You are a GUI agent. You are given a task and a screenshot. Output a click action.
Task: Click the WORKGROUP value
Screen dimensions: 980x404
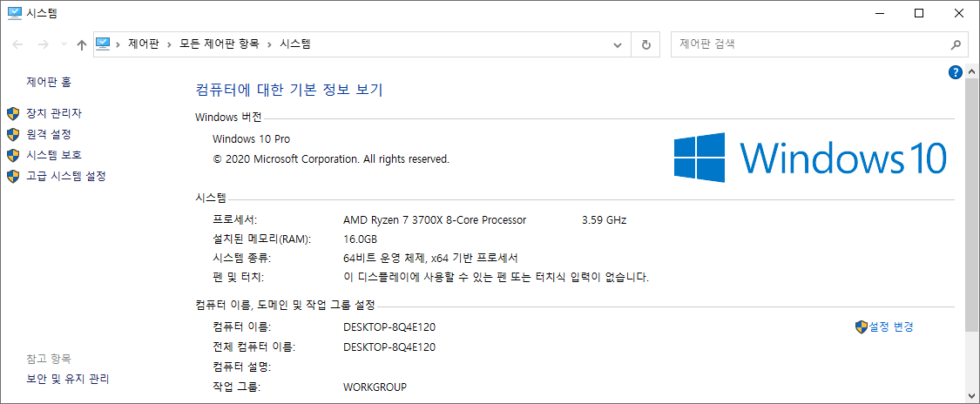click(x=375, y=387)
